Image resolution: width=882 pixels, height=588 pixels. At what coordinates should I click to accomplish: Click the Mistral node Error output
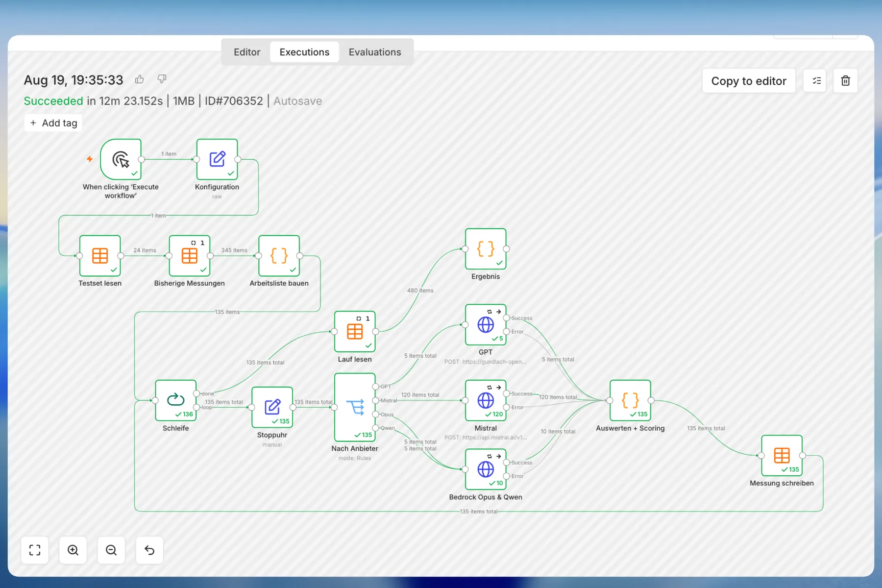[x=506, y=407]
